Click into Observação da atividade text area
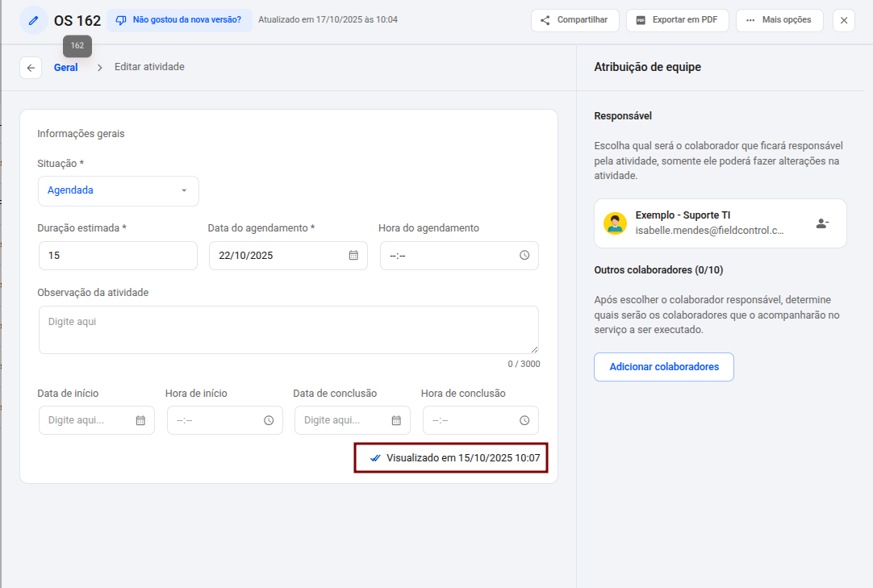This screenshot has height=588, width=873. pos(288,330)
